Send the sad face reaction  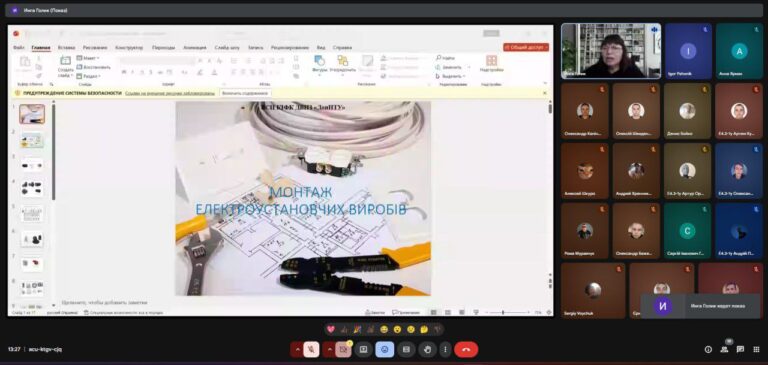point(410,329)
